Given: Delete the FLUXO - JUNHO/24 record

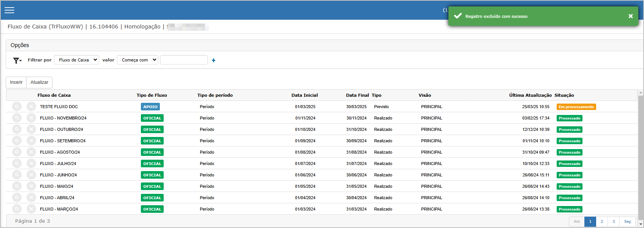Looking at the screenshot, I should click(x=31, y=175).
